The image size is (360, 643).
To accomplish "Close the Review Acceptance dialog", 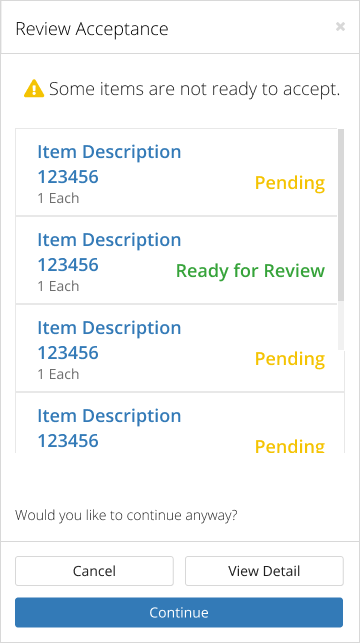I will [x=340, y=27].
